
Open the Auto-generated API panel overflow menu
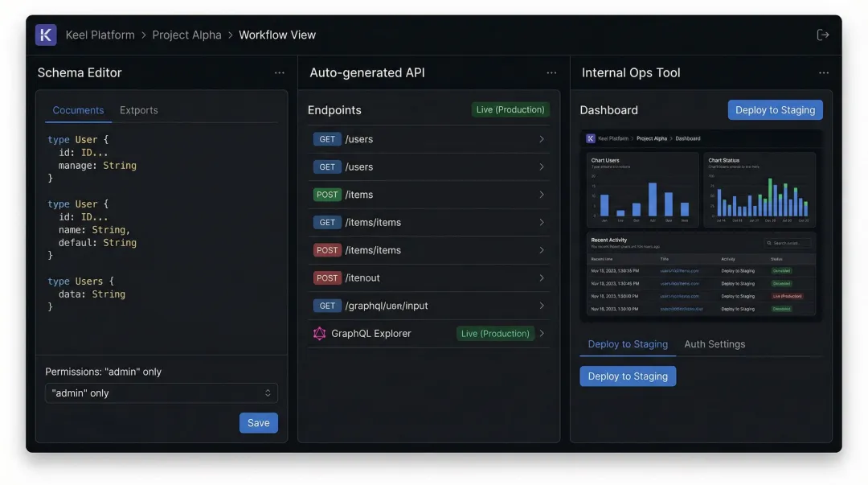coord(551,72)
